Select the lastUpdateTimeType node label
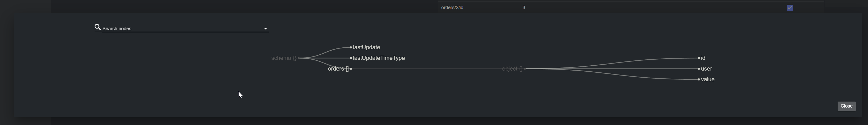868x125 pixels. click(x=379, y=58)
